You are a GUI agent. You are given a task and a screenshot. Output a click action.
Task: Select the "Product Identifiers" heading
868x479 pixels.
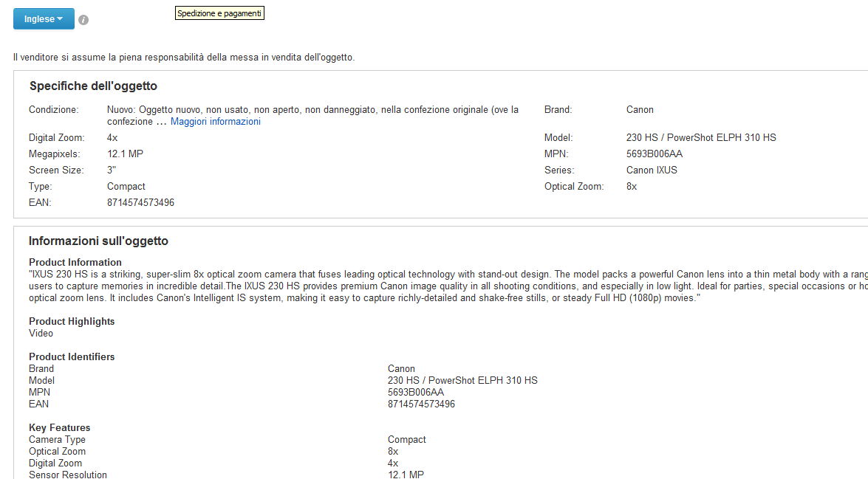pos(72,356)
